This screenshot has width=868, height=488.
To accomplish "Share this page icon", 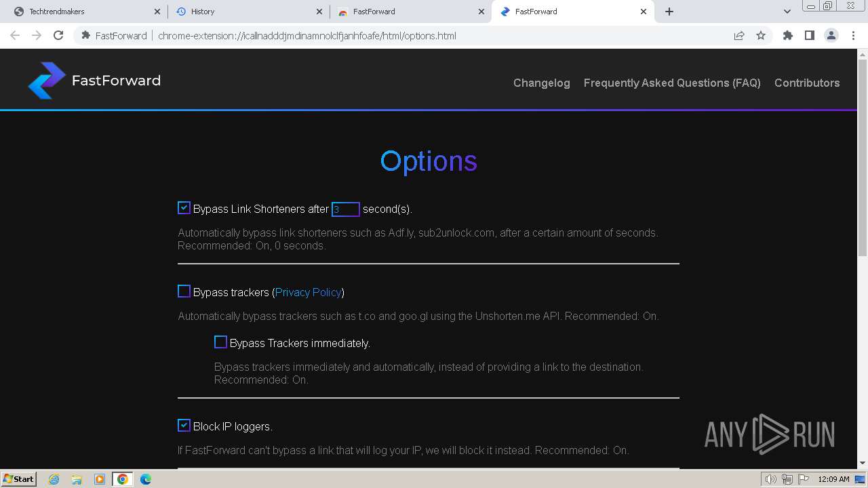I will pos(739,35).
